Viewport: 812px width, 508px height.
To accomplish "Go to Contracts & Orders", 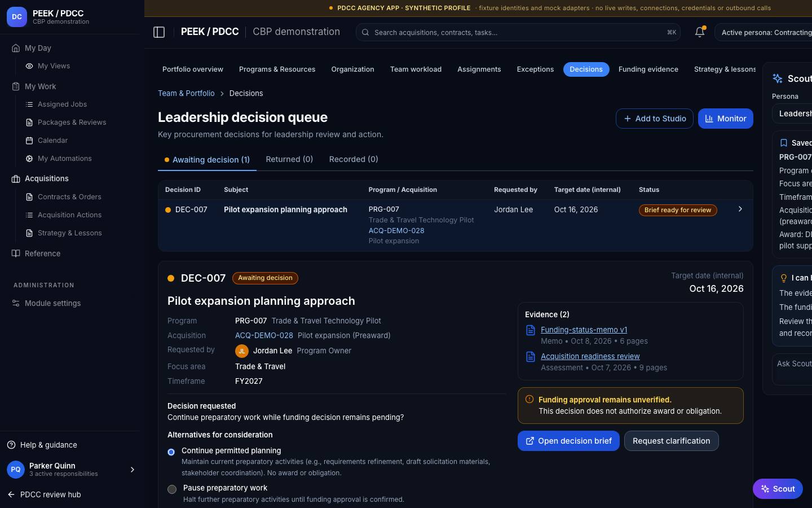I will click(69, 197).
